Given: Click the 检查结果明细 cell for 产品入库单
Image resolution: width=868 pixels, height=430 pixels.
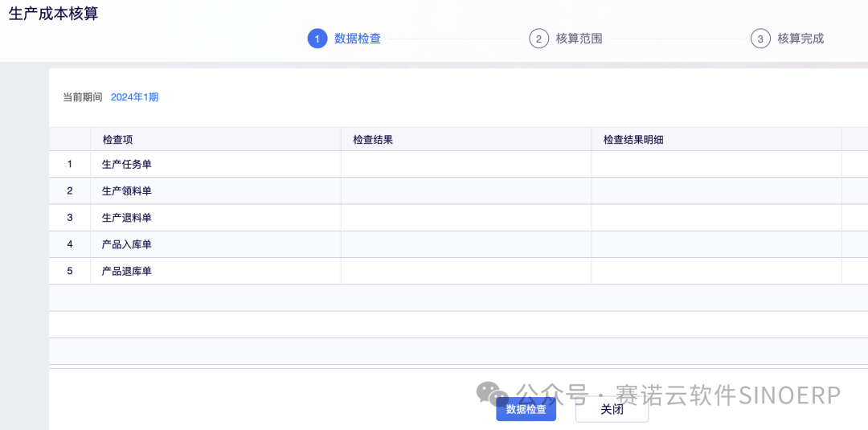Looking at the screenshot, I should (x=716, y=244).
